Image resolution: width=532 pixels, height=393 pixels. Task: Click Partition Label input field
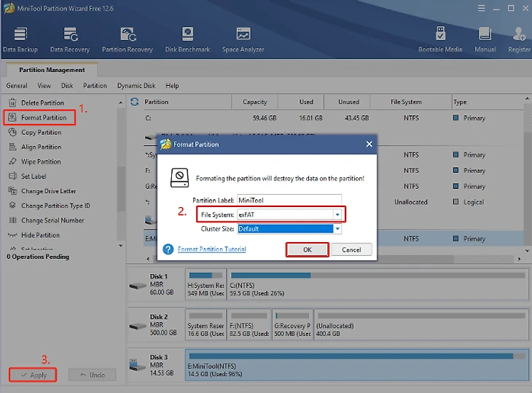289,201
